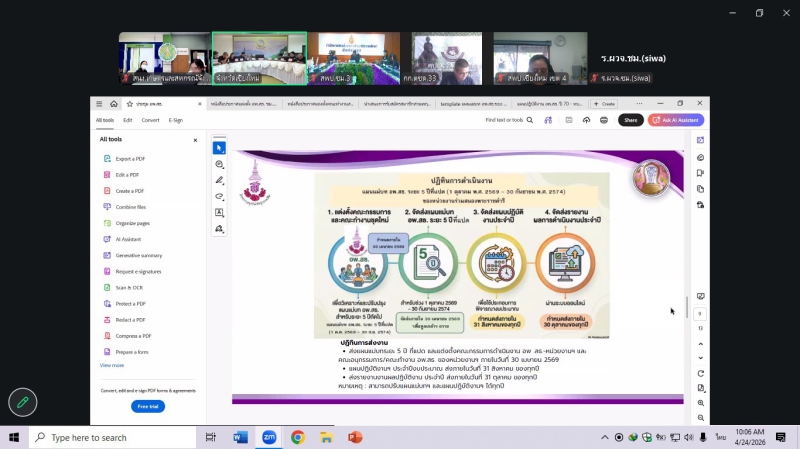Open the E-Sign tab
Viewport: 800px width, 449px height.
click(x=176, y=120)
